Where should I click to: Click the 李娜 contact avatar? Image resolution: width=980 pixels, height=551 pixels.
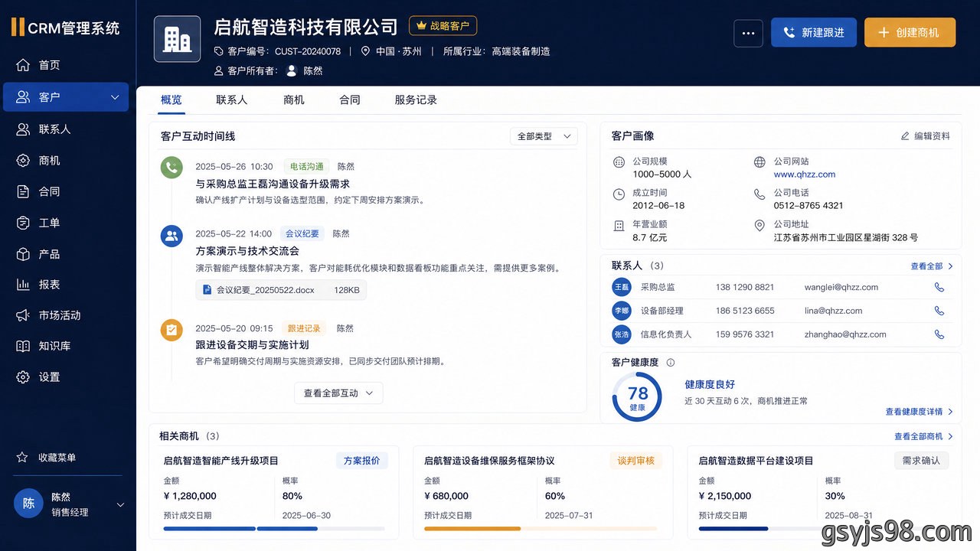coord(621,311)
